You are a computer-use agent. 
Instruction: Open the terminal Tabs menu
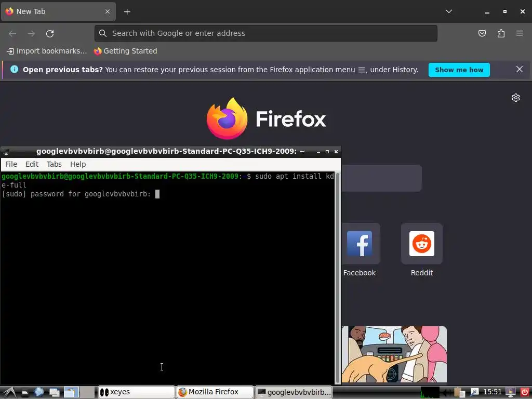[54, 164]
